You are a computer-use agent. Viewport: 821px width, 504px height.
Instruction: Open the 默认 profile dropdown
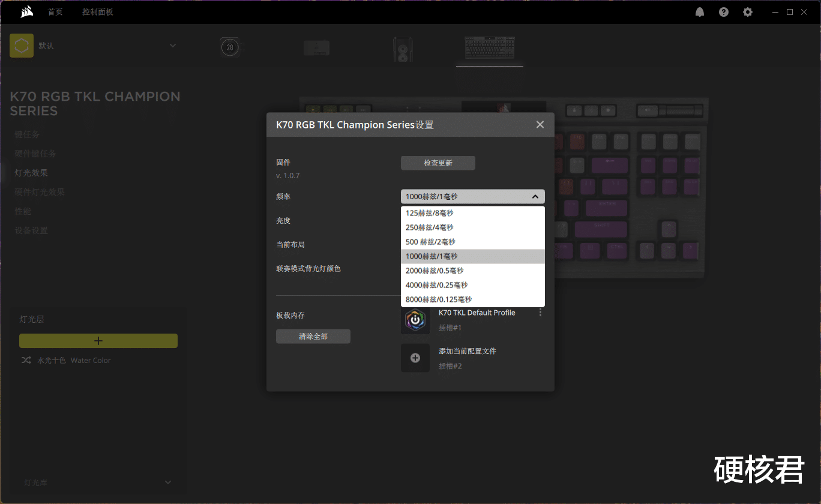(172, 45)
